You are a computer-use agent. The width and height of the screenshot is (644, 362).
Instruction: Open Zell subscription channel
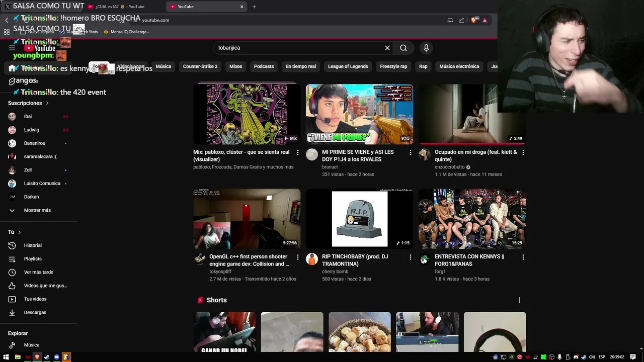[x=39, y=170]
